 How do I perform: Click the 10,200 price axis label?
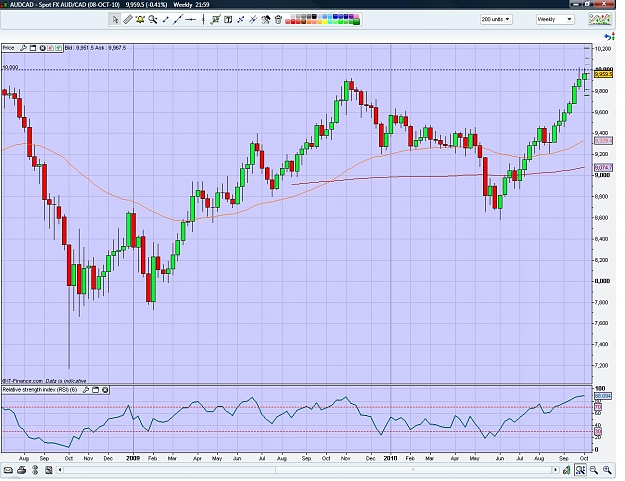(603, 49)
